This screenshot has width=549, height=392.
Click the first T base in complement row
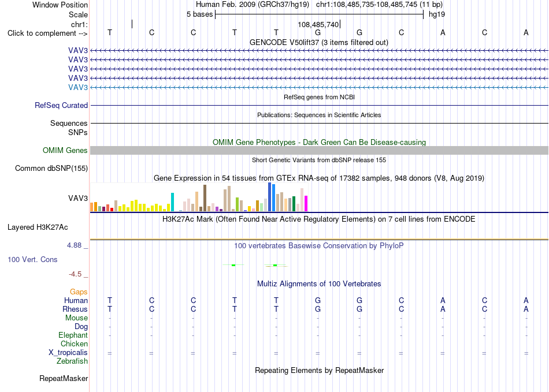pos(110,32)
